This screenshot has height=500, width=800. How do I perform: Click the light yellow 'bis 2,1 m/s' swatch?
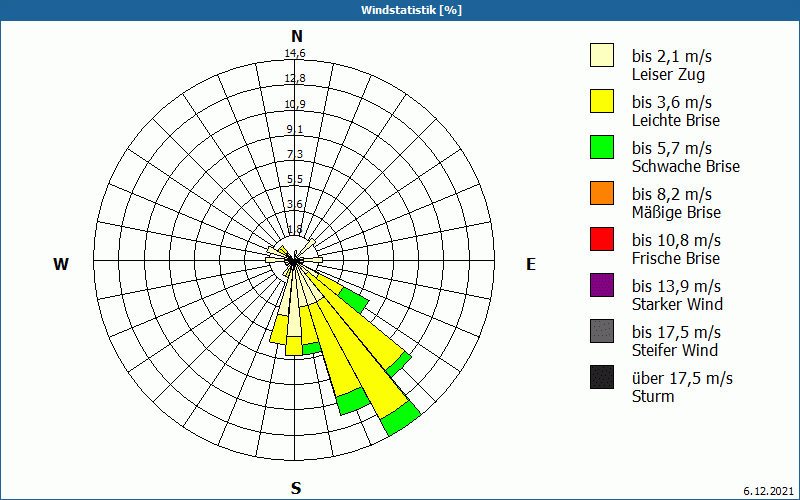click(x=602, y=55)
